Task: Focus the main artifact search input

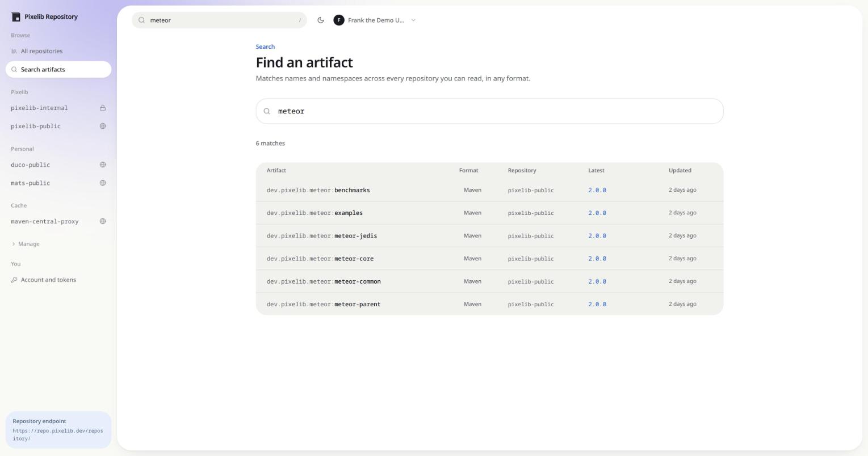Action: [489, 111]
